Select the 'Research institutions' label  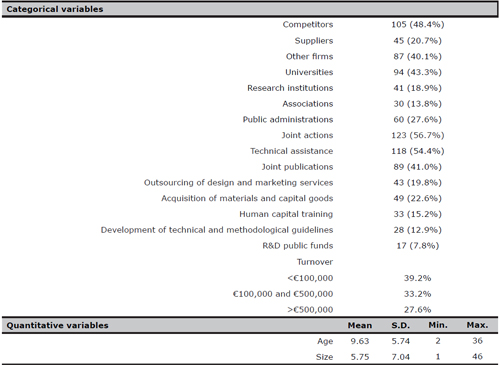[x=290, y=88]
